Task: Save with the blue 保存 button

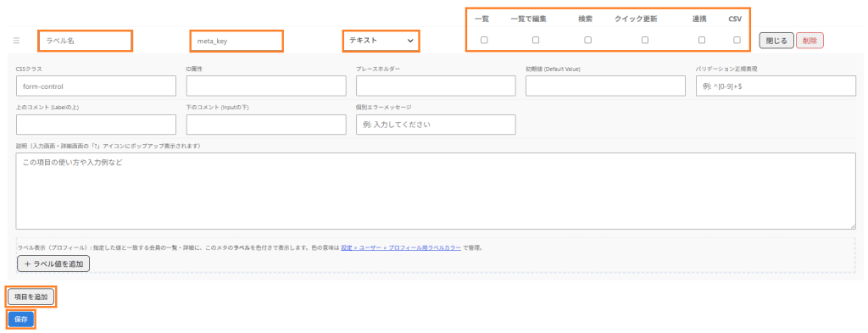Action: [21, 319]
